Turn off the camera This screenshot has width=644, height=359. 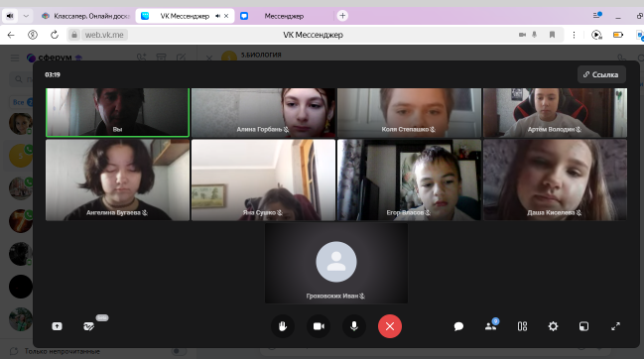[x=319, y=326]
